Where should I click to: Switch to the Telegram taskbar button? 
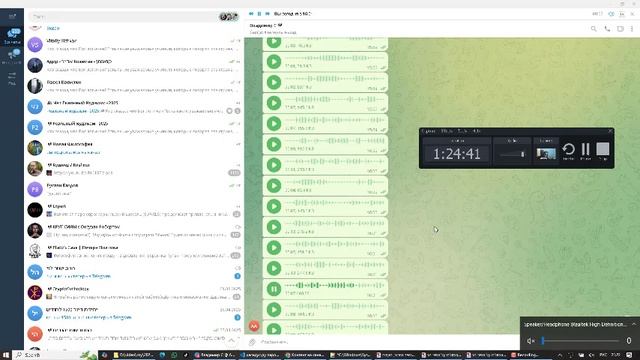215,355
